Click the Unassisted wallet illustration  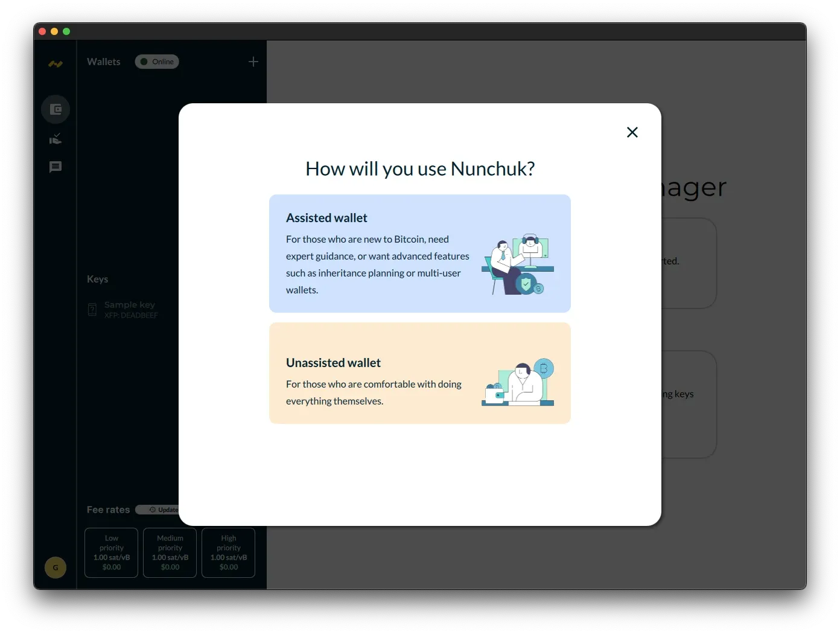pyautogui.click(x=518, y=382)
